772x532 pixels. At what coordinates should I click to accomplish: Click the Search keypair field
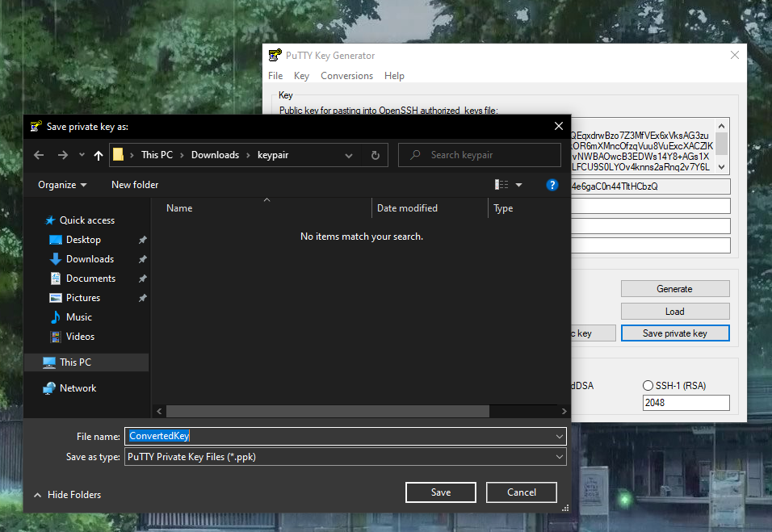coord(480,155)
